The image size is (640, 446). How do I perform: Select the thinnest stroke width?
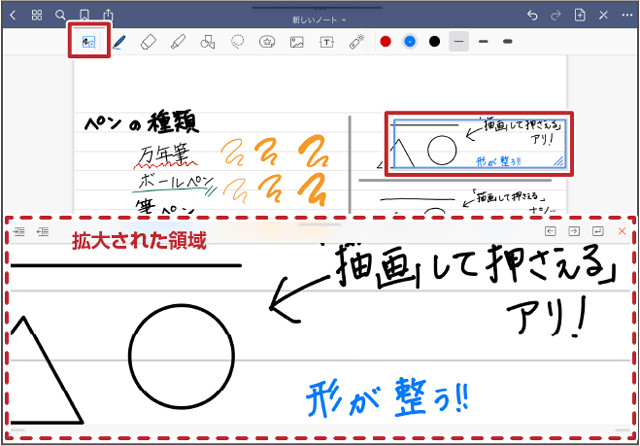(x=459, y=42)
